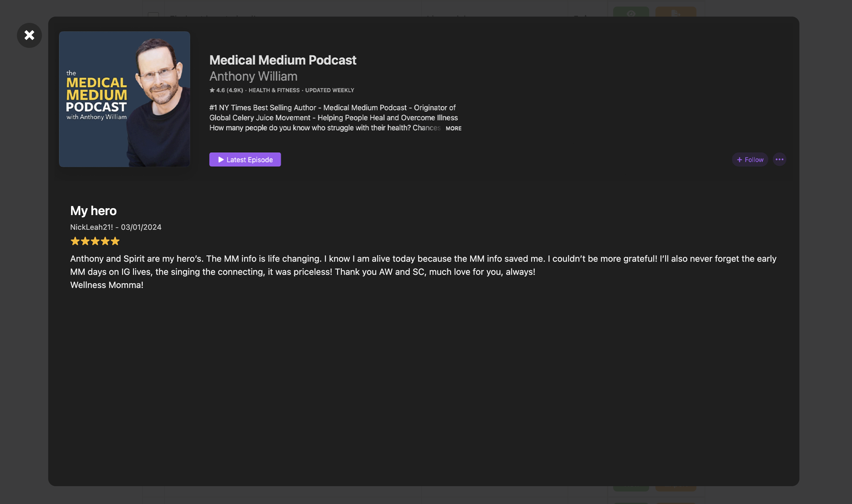Screen dimensions: 852x504
Task: Select reviewer name NickLeah21! with date
Action: click(116, 227)
